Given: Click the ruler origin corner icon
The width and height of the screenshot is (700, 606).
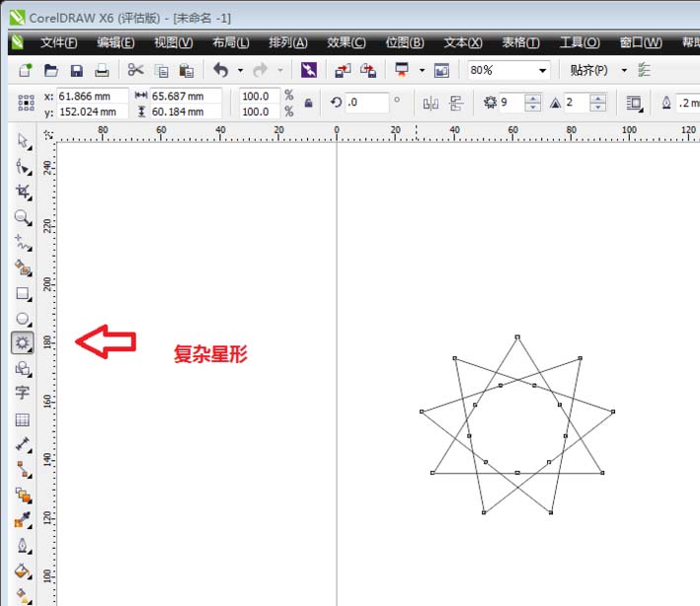Looking at the screenshot, I should (48, 134).
